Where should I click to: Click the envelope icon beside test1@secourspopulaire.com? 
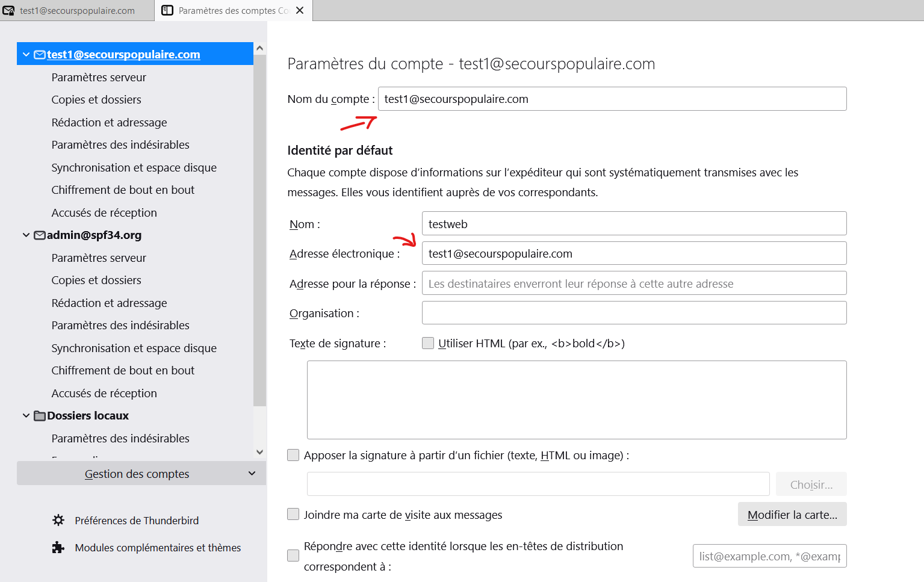[40, 55]
